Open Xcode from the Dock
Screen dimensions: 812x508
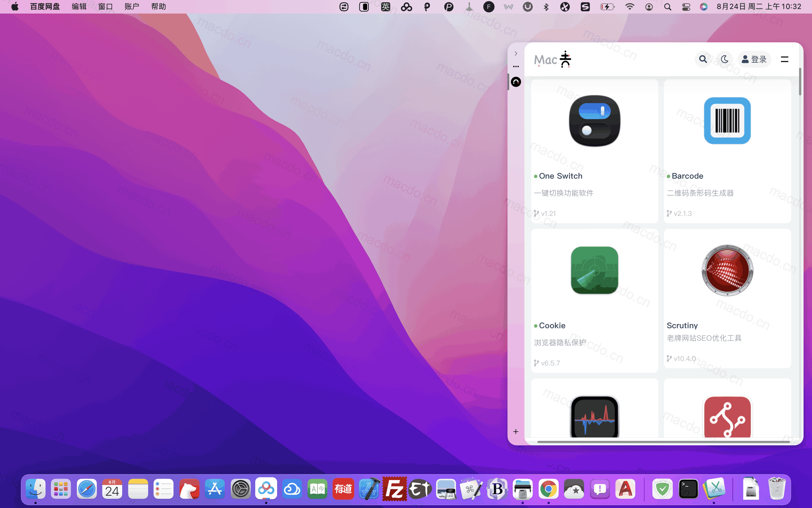(x=369, y=489)
